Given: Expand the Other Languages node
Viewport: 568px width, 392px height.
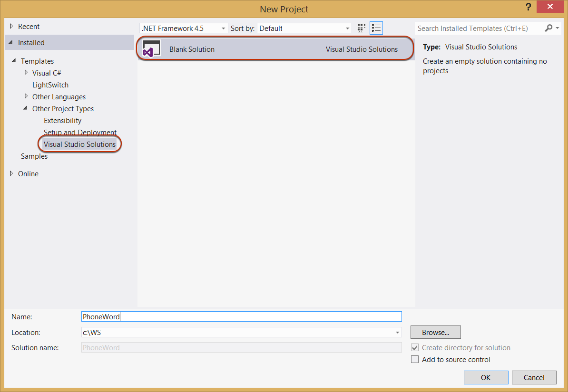Looking at the screenshot, I should [26, 96].
